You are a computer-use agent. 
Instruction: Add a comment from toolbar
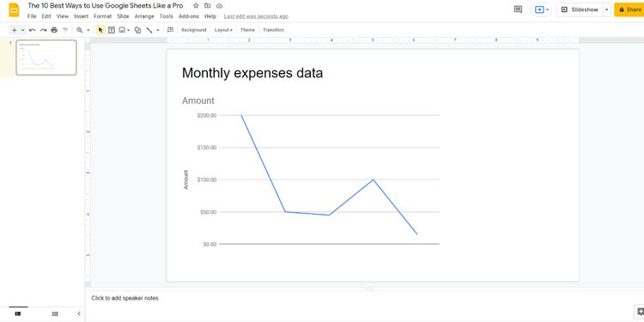(x=171, y=30)
